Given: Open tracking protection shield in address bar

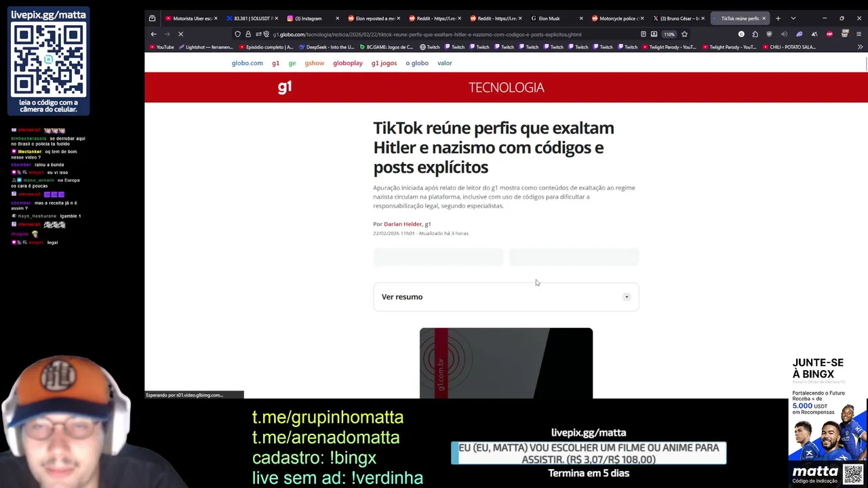Looking at the screenshot, I should pyautogui.click(x=237, y=34).
